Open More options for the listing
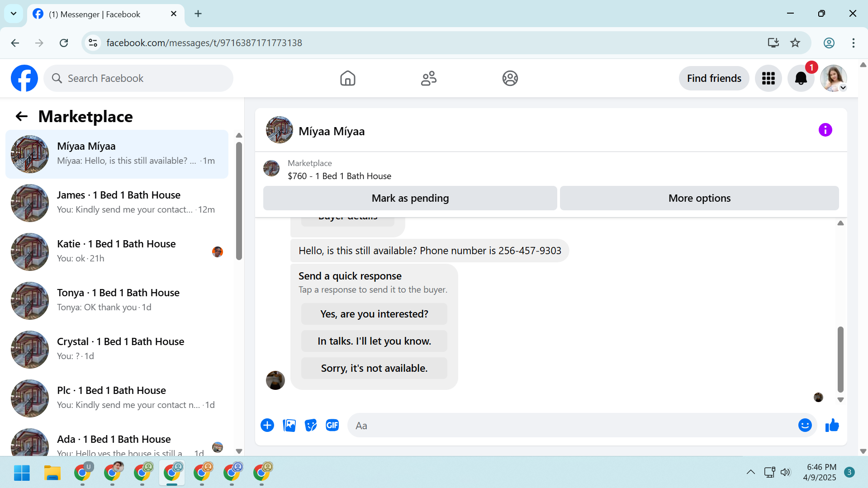 click(699, 198)
